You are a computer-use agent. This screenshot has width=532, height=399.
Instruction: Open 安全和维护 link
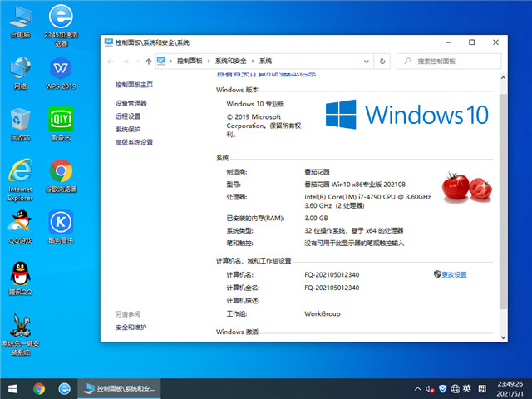click(131, 327)
